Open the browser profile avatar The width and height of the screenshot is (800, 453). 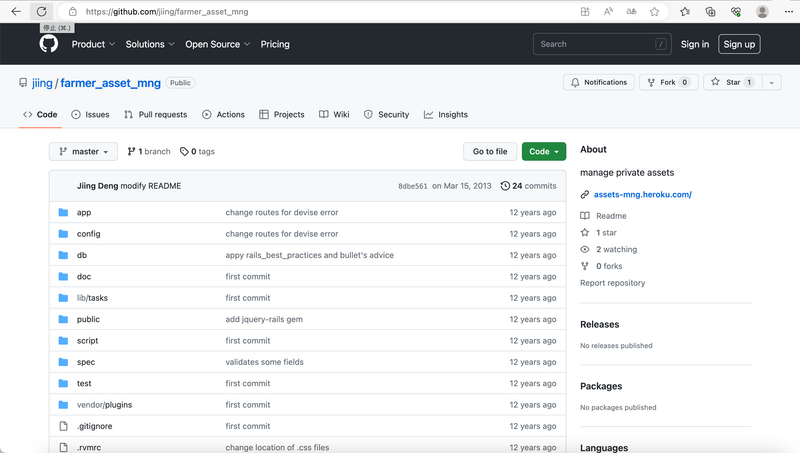tap(762, 11)
